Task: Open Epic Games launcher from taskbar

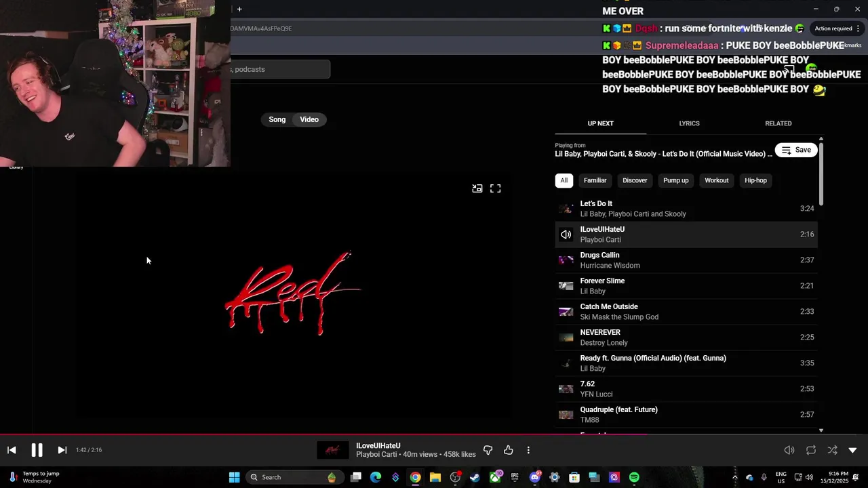Action: click(x=515, y=477)
